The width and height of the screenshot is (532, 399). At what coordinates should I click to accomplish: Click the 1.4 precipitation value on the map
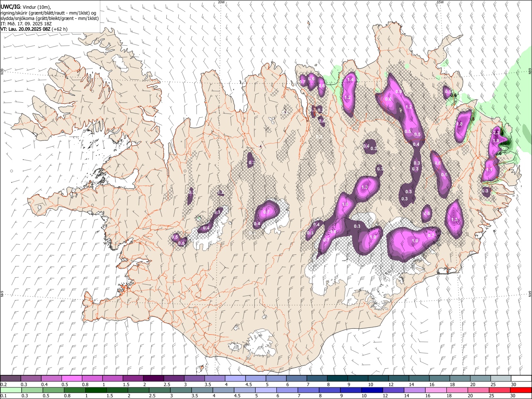[350, 79]
